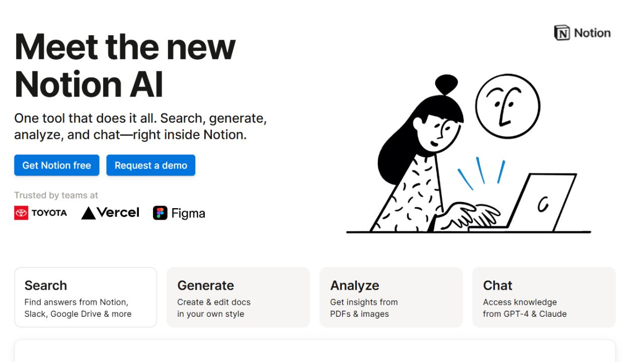Click the Meet the new Notion AI headline
The height and width of the screenshot is (362, 644).
tap(125, 65)
